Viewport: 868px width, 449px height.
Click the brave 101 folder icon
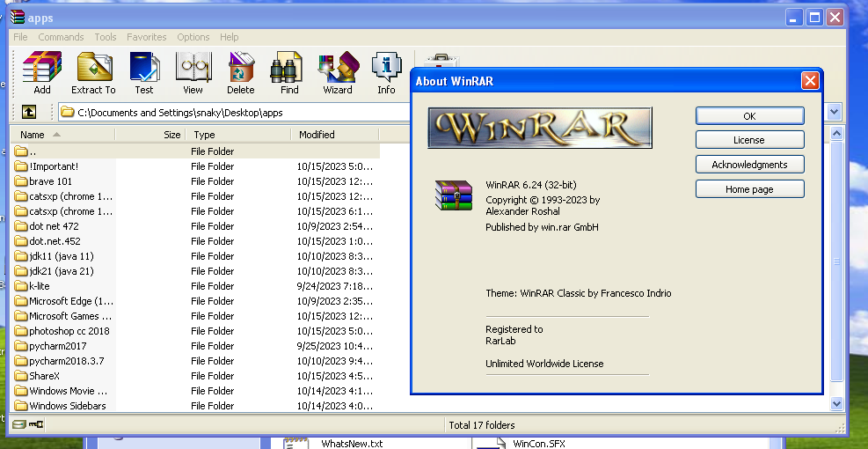(21, 181)
